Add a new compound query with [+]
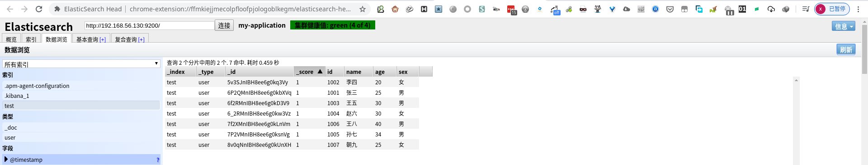 [142, 39]
